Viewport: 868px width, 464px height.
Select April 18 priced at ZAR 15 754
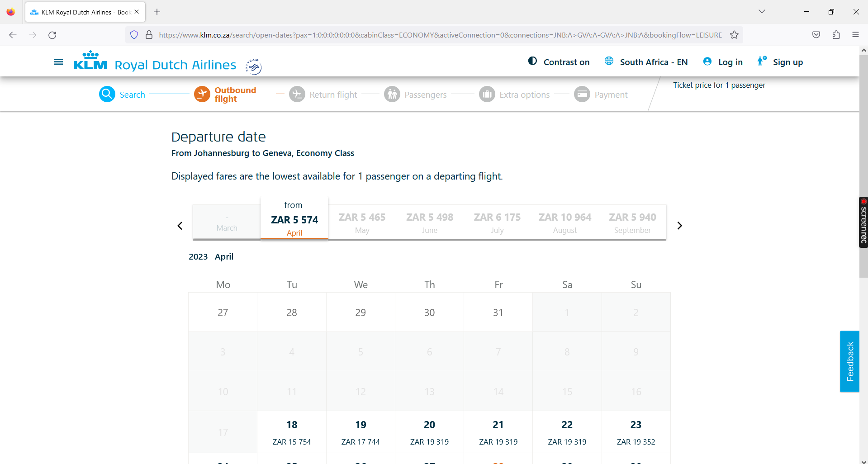(x=292, y=432)
